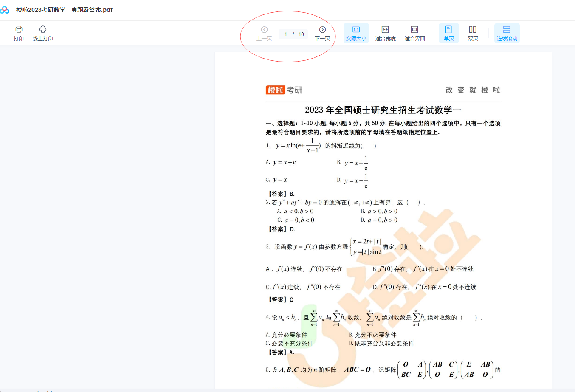Viewport: 575px width, 392px height.
Task: Toggle continuous scrolling (连续滚动)
Action: (507, 33)
